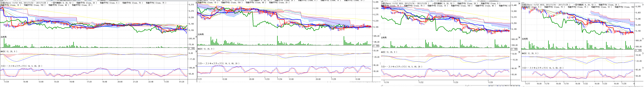Image resolution: width=644 pixels, height=93 pixels.
Task: Click the ×100 scale box in 15-minute chart
Action: tap(376, 46)
